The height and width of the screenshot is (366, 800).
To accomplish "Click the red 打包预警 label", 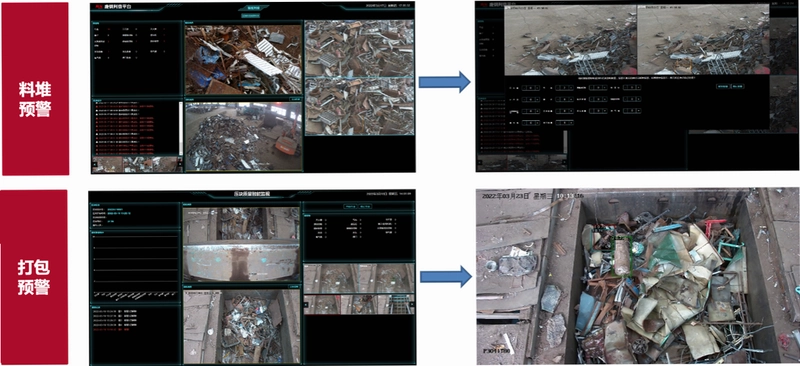I will pos(35,277).
